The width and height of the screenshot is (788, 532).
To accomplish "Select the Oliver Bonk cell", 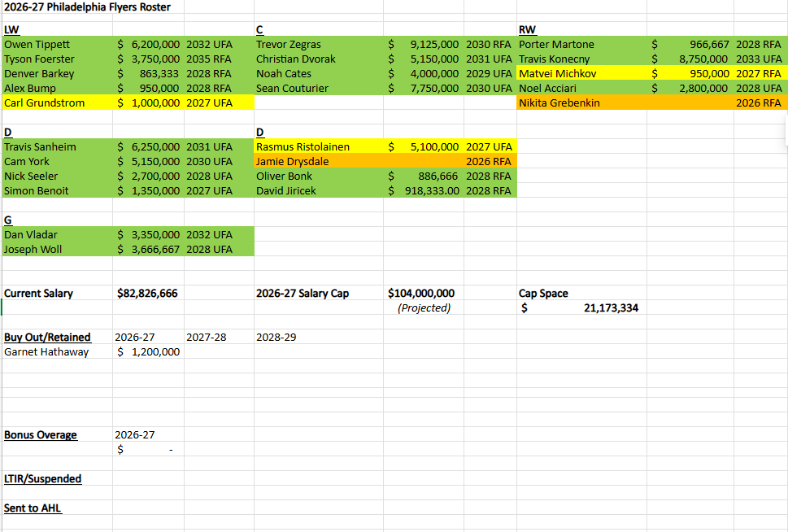I will click(319, 176).
